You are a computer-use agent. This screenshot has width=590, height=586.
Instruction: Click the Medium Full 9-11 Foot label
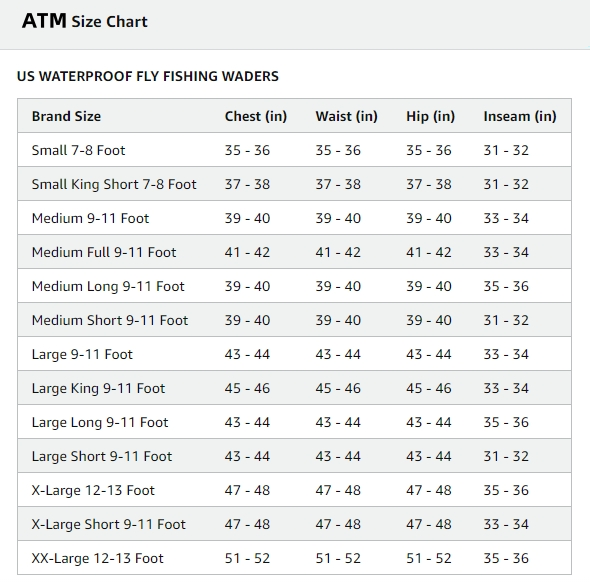pyautogui.click(x=104, y=252)
